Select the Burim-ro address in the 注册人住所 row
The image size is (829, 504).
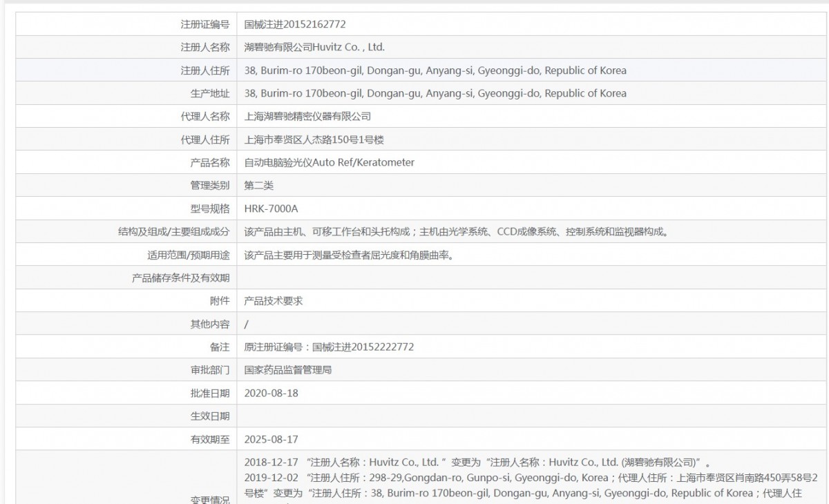tap(436, 70)
